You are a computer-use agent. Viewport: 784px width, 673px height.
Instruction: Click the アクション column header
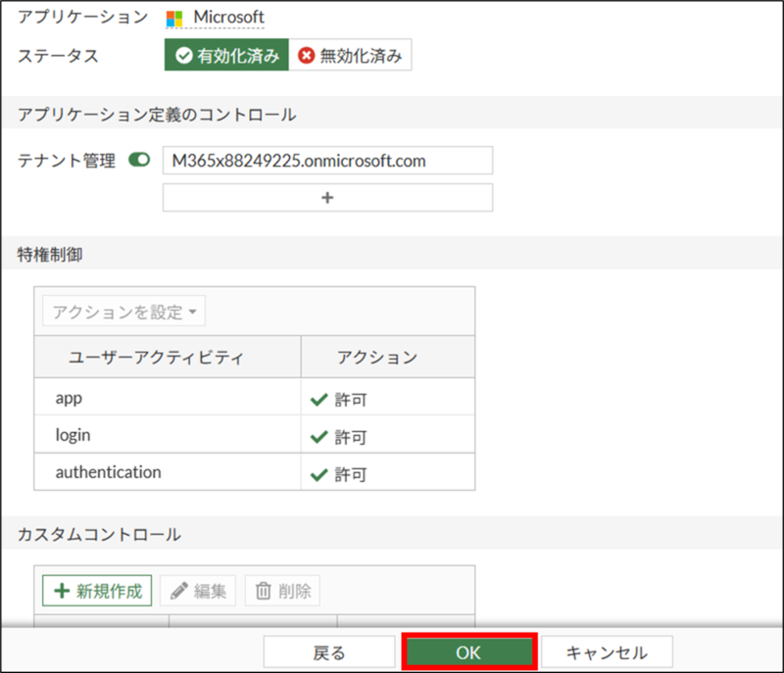[x=388, y=357]
